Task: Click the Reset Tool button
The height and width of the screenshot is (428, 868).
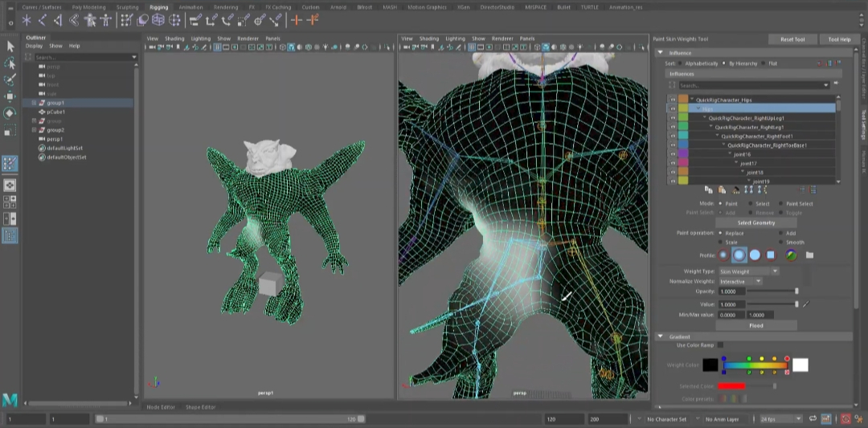Action: [x=792, y=39]
